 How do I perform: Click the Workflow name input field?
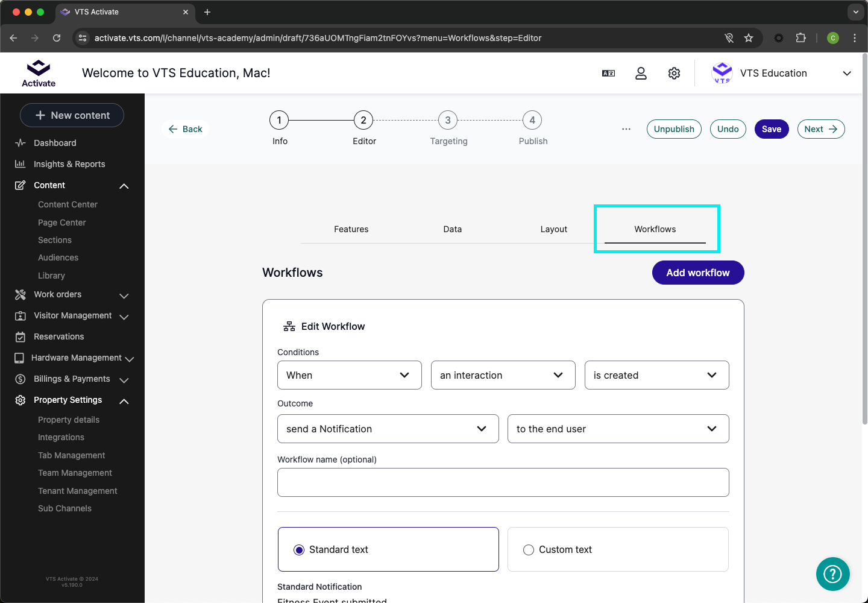(x=503, y=482)
